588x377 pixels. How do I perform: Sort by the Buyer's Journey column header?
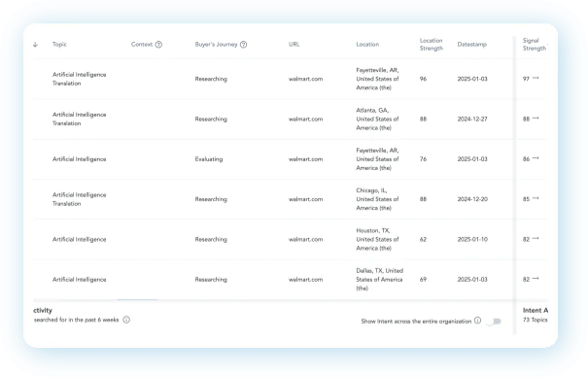[x=216, y=45]
